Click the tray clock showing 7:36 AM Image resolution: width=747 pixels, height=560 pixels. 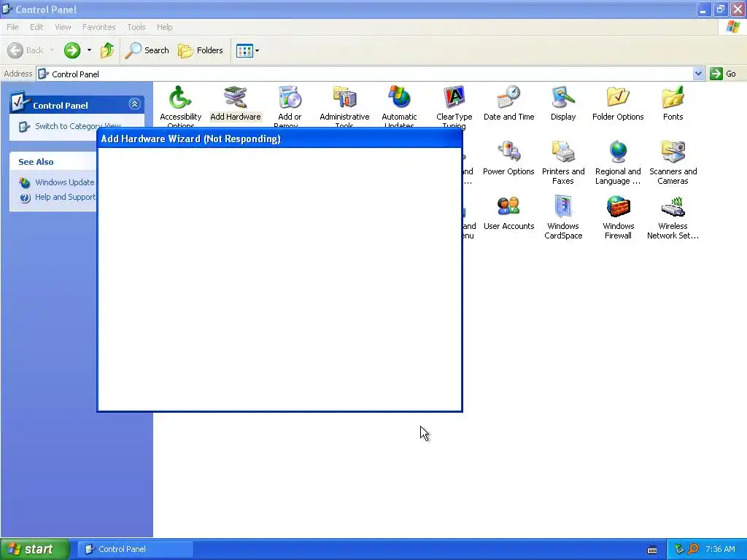pyautogui.click(x=720, y=549)
